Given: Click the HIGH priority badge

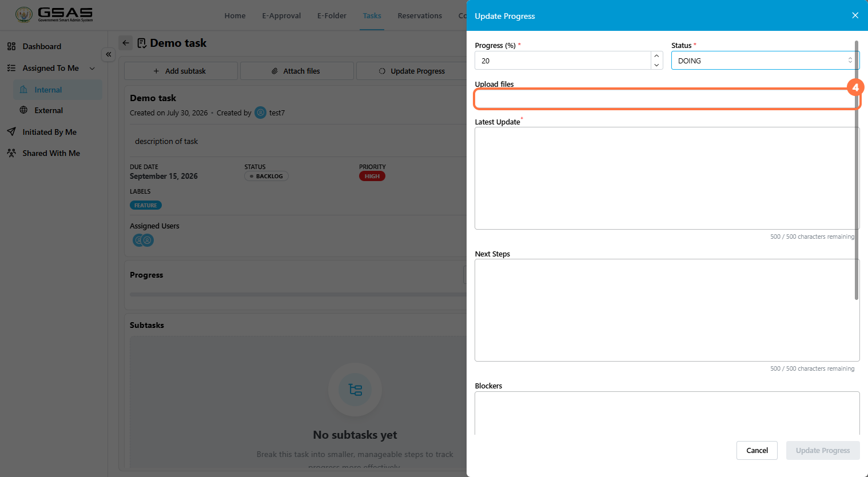Looking at the screenshot, I should (x=372, y=176).
